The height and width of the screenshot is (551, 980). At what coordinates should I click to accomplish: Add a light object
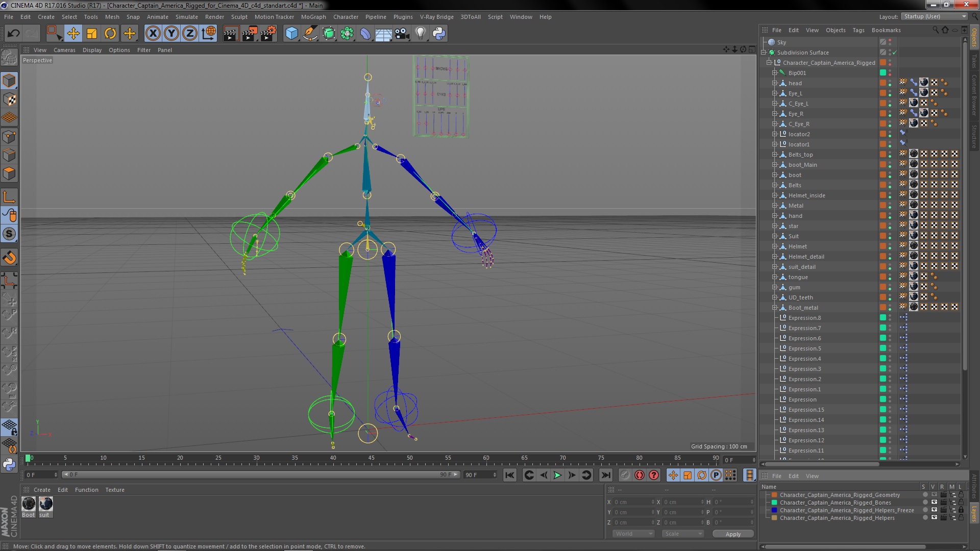point(421,34)
